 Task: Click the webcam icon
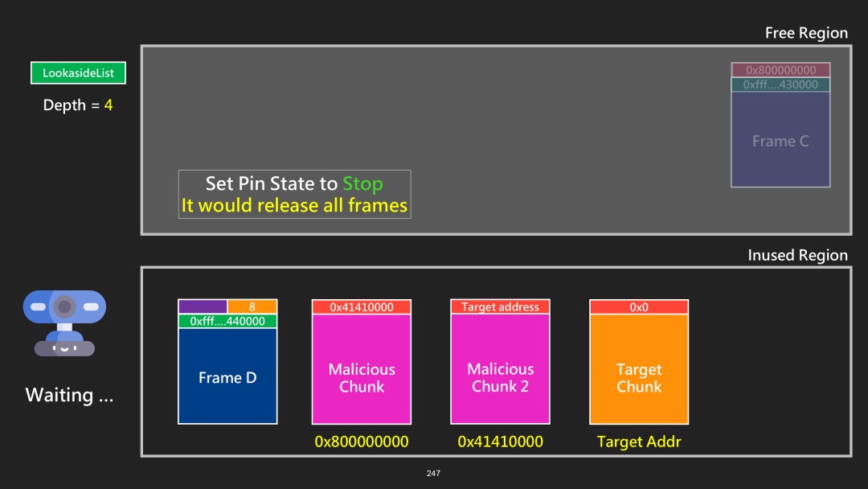click(64, 323)
